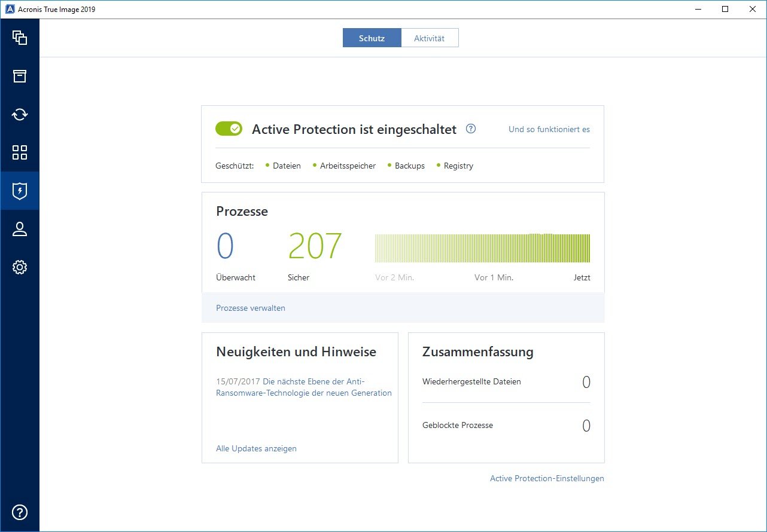Open the Sync section in the sidebar
This screenshot has height=532, width=767.
(x=20, y=114)
